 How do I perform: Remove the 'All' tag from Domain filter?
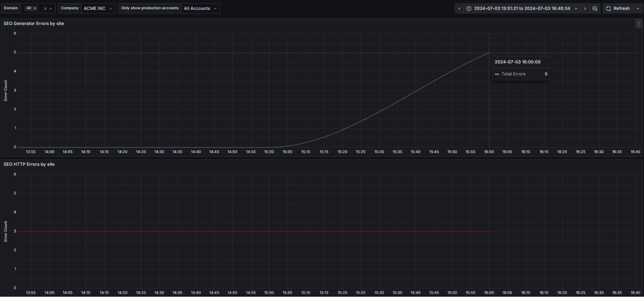click(x=35, y=8)
